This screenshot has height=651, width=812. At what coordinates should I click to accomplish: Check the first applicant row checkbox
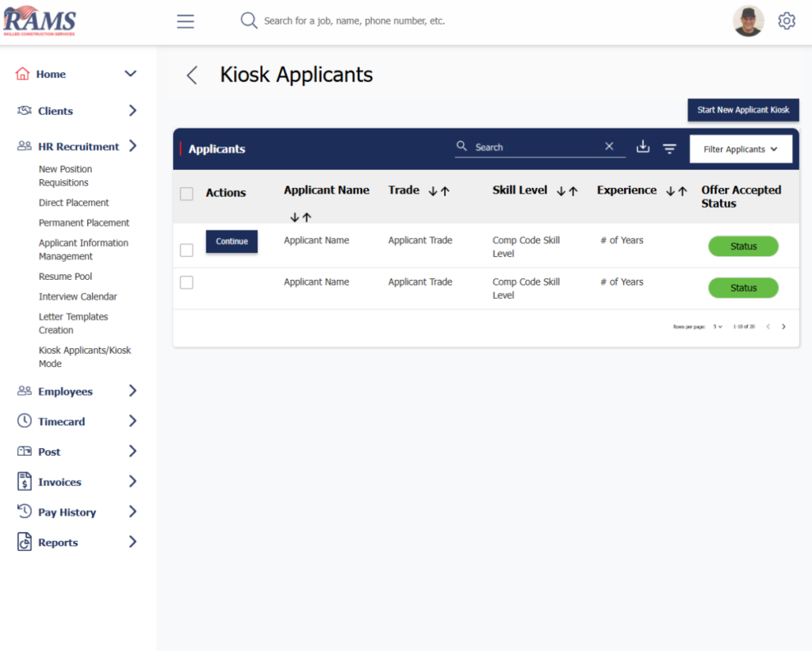(x=186, y=251)
